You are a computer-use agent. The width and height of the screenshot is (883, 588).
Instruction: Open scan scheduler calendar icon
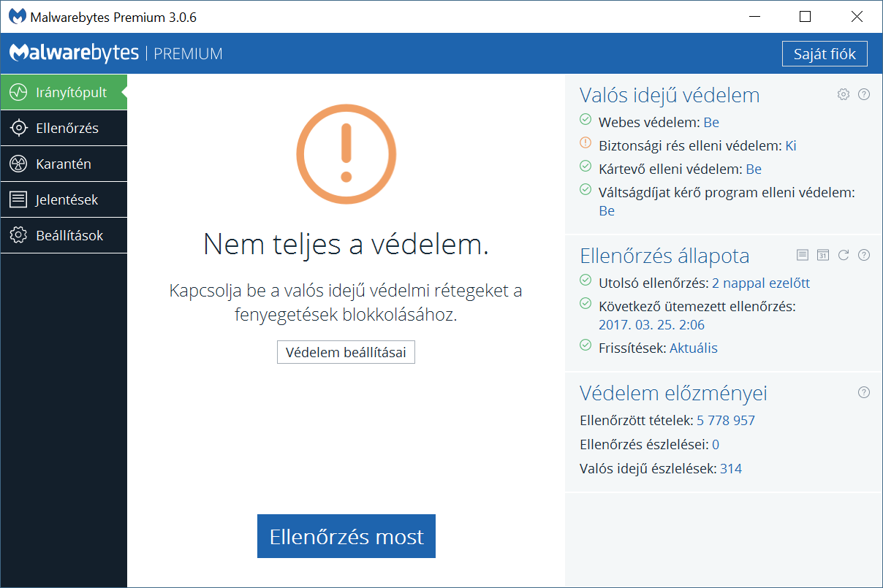click(x=823, y=255)
